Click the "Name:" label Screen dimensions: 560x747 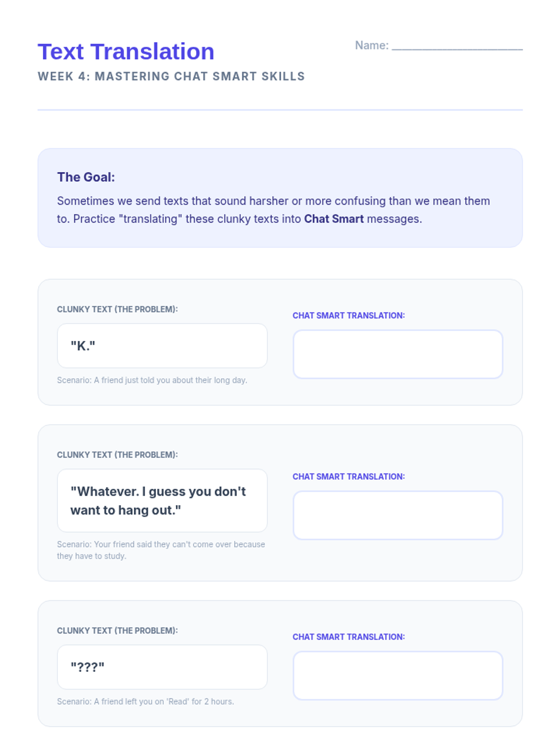point(371,45)
